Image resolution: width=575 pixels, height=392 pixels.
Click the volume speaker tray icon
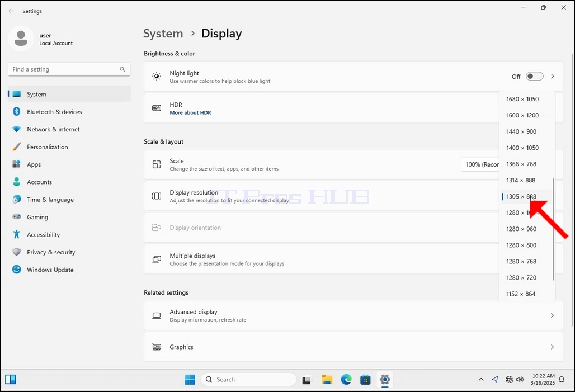point(520,380)
